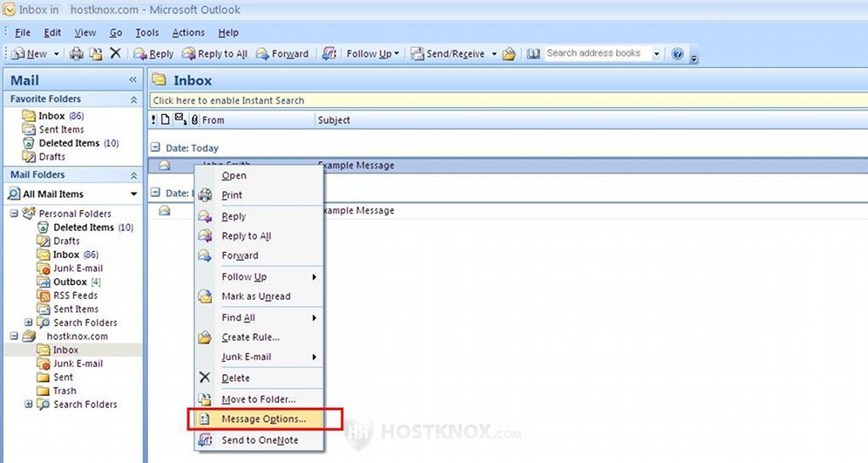This screenshot has height=463, width=868.
Task: Collapse the Date: Today group
Action: [155, 148]
